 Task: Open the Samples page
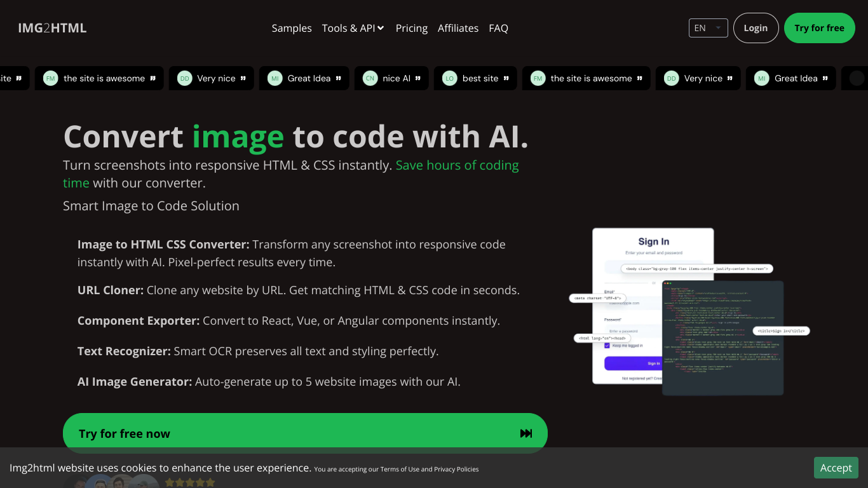point(292,28)
